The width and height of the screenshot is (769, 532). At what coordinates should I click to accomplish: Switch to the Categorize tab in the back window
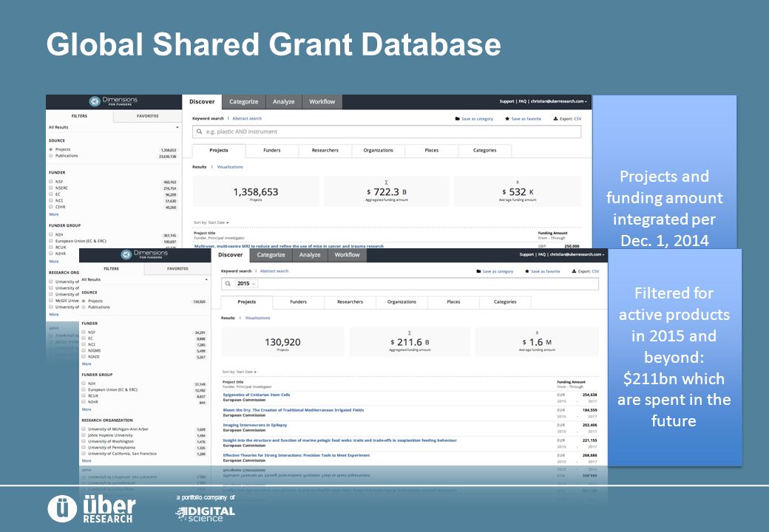(244, 102)
